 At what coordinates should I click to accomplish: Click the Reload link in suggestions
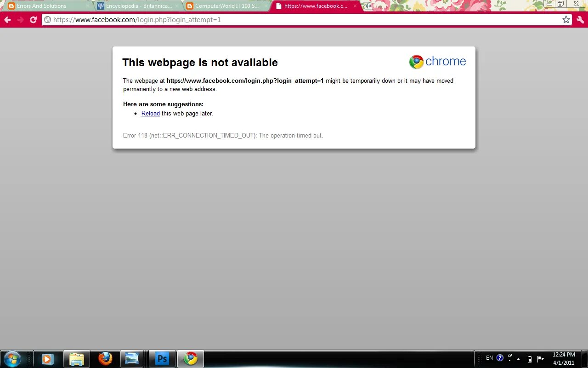pos(151,113)
